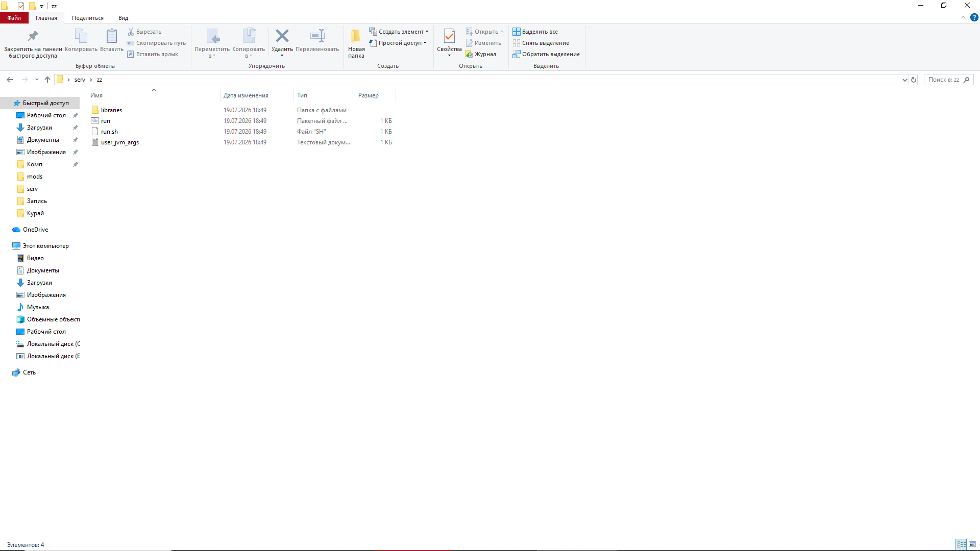Collapse the ribbon with chevron
Screen dimensions: 980x551
point(963,17)
